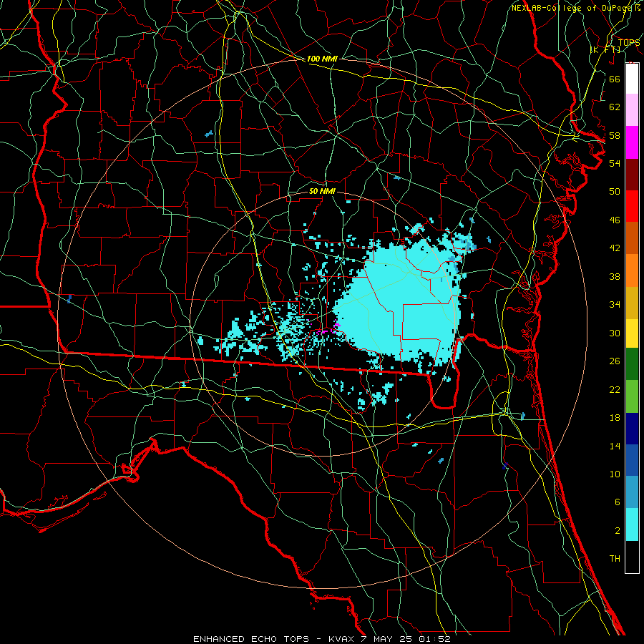Click the legend value 30
The height and width of the screenshot is (644, 644).
click(x=615, y=333)
